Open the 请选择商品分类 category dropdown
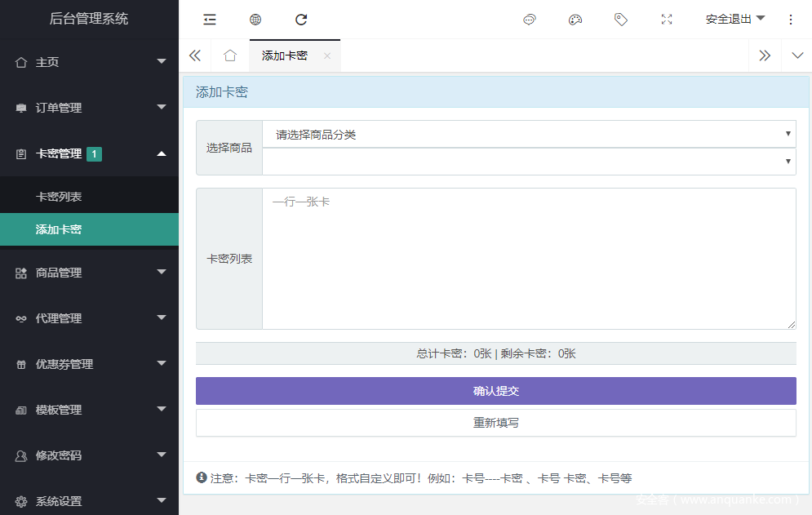The image size is (812, 515). click(x=528, y=135)
